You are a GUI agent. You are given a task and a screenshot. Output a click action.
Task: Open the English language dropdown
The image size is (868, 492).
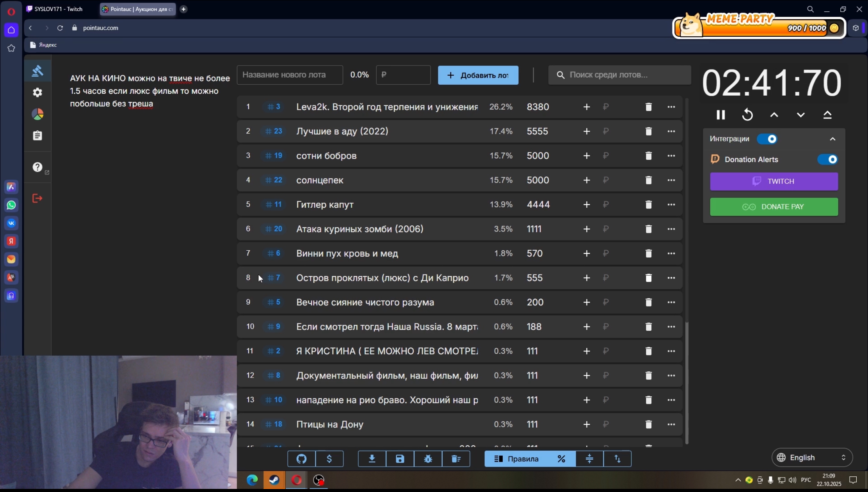pos(812,458)
